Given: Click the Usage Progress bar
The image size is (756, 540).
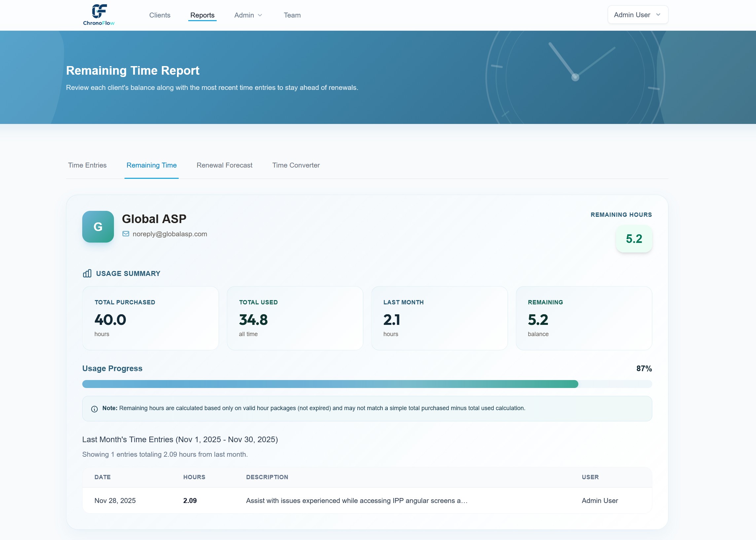Looking at the screenshot, I should point(367,384).
